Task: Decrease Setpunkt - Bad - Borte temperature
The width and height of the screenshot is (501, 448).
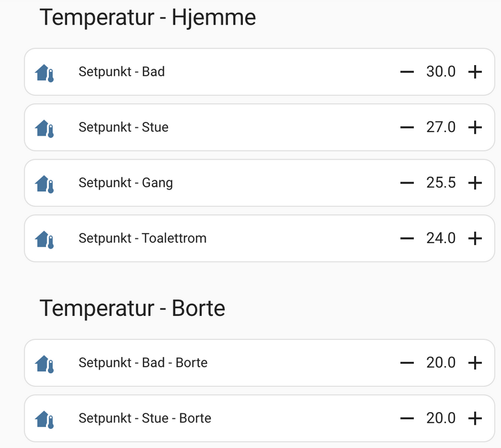Action: [x=407, y=363]
